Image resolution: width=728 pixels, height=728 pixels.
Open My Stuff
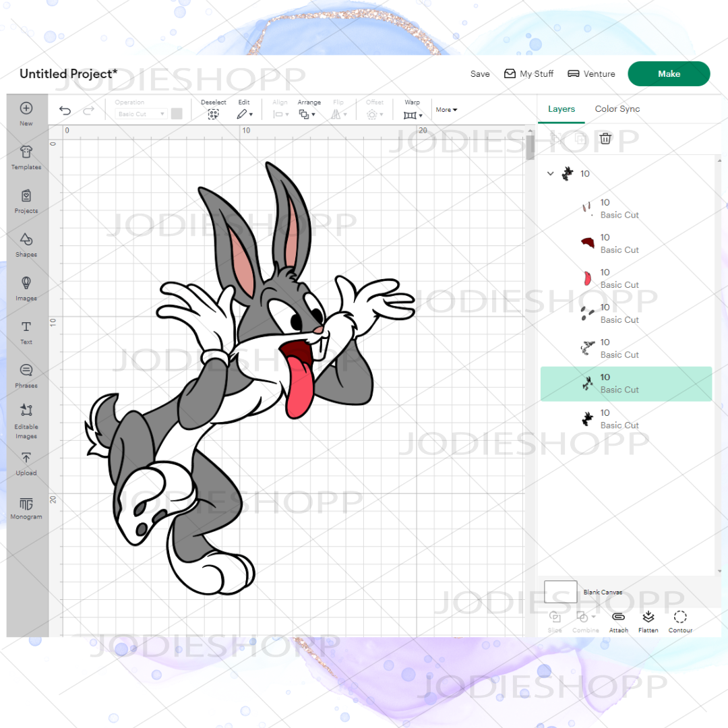click(x=529, y=74)
